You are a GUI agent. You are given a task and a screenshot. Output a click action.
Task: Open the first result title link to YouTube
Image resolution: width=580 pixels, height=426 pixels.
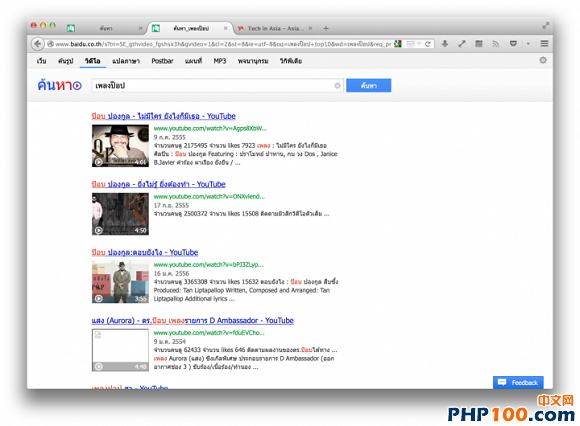163,116
